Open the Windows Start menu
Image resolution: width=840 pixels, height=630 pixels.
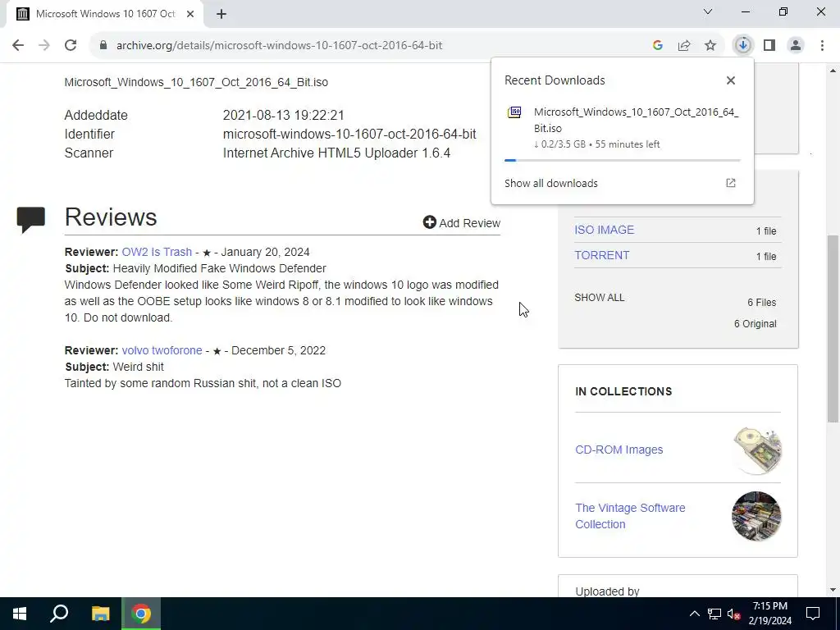click(20, 614)
